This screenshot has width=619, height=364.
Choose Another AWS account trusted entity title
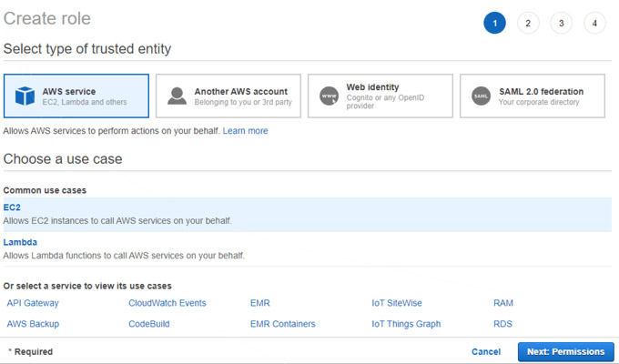[241, 91]
